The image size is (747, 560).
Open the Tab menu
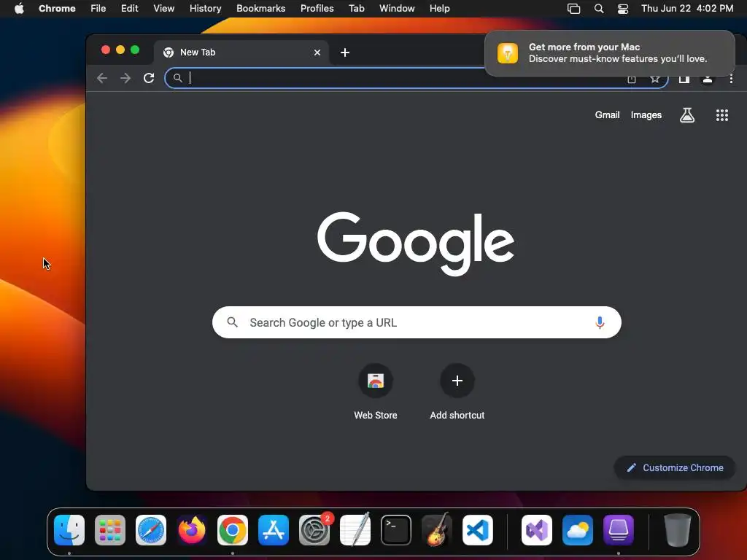(x=356, y=8)
